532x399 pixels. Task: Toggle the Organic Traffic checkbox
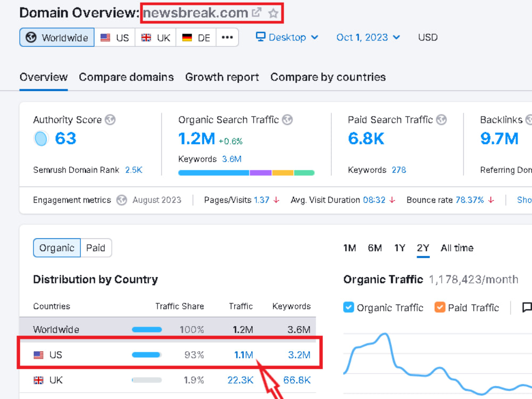click(348, 307)
